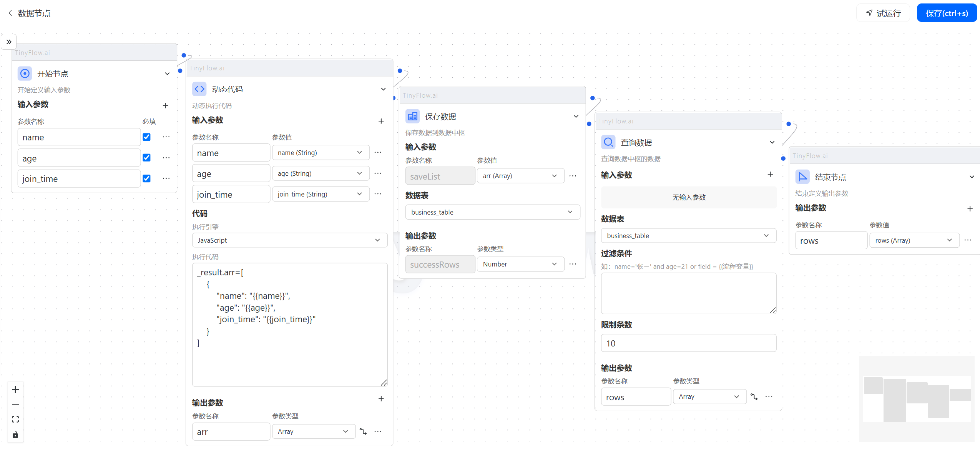
Task: Add output parameter in dynamic code node
Action: coord(381,399)
